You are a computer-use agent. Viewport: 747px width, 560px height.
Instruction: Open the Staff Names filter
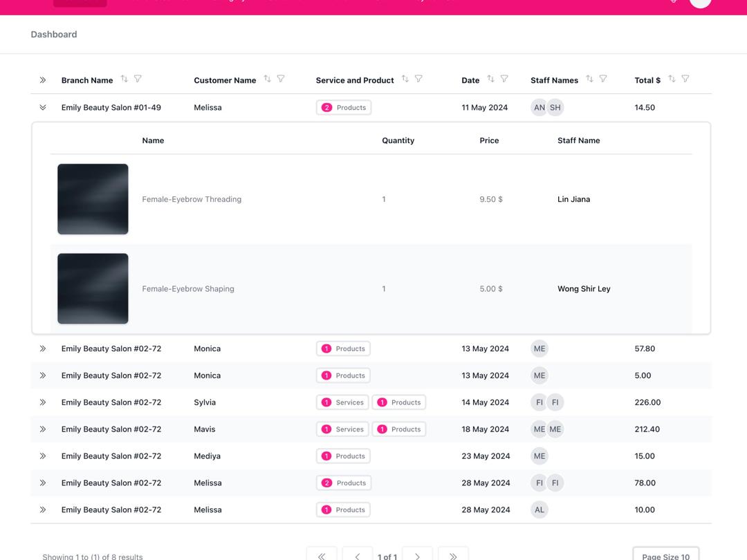pyautogui.click(x=603, y=79)
